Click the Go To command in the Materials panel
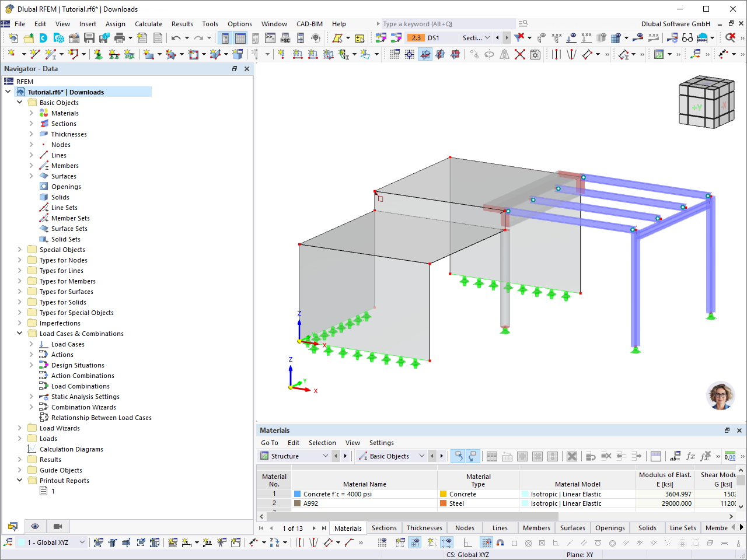The height and width of the screenshot is (560, 747). coord(269,443)
